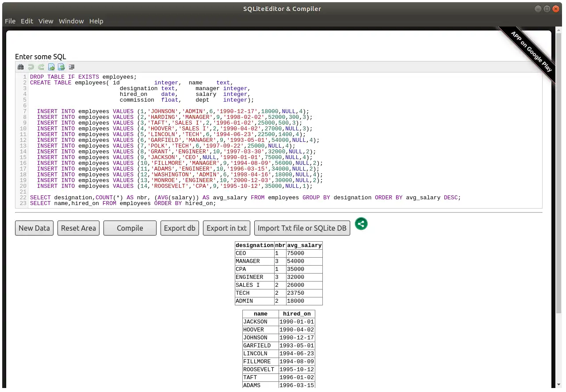Click the designation column header in results
566x392 pixels.
pyautogui.click(x=255, y=245)
